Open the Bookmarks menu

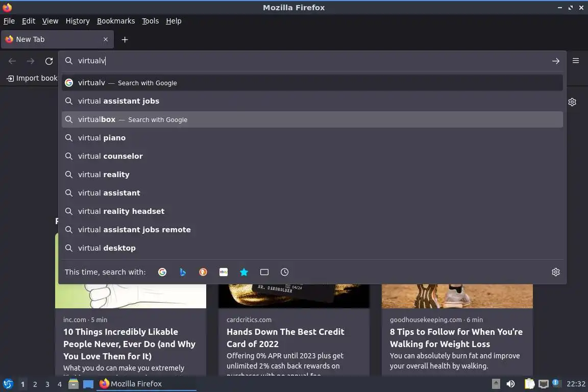pos(116,21)
